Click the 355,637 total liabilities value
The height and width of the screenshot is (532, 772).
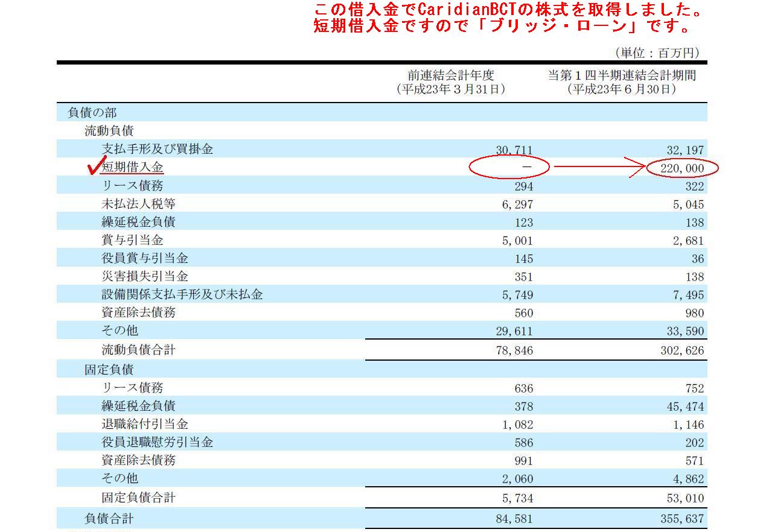point(682,519)
